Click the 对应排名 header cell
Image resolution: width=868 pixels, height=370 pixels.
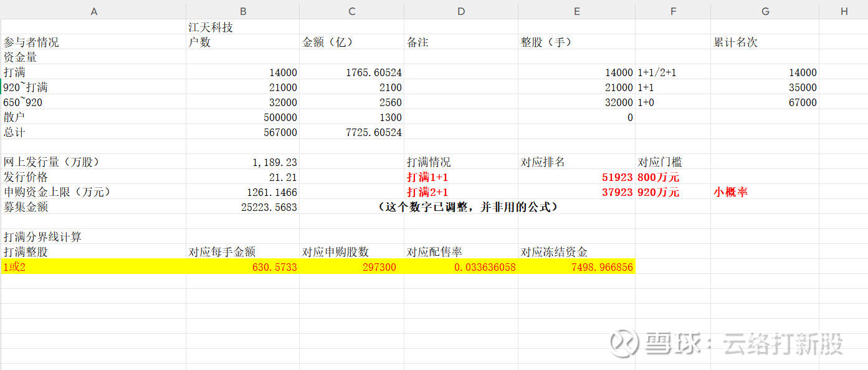576,162
